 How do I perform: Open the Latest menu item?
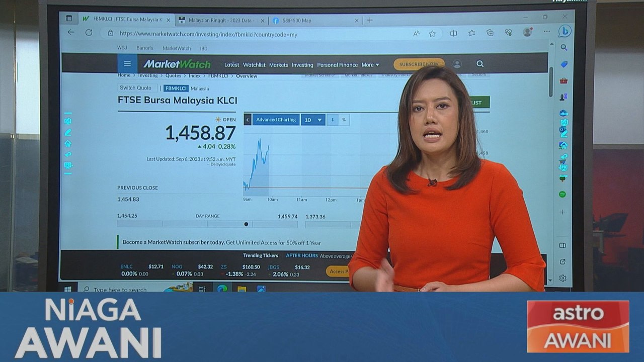pos(231,65)
